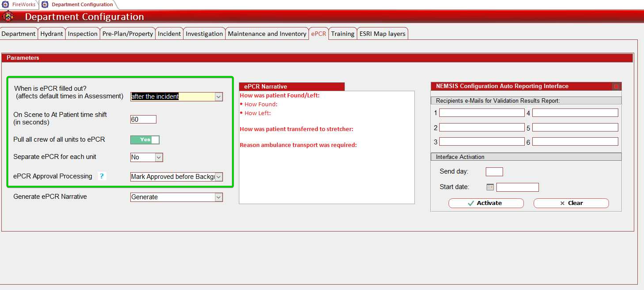Click the On Scene time shift field showing 60
The width and height of the screenshot is (644, 290).
pyautogui.click(x=143, y=119)
